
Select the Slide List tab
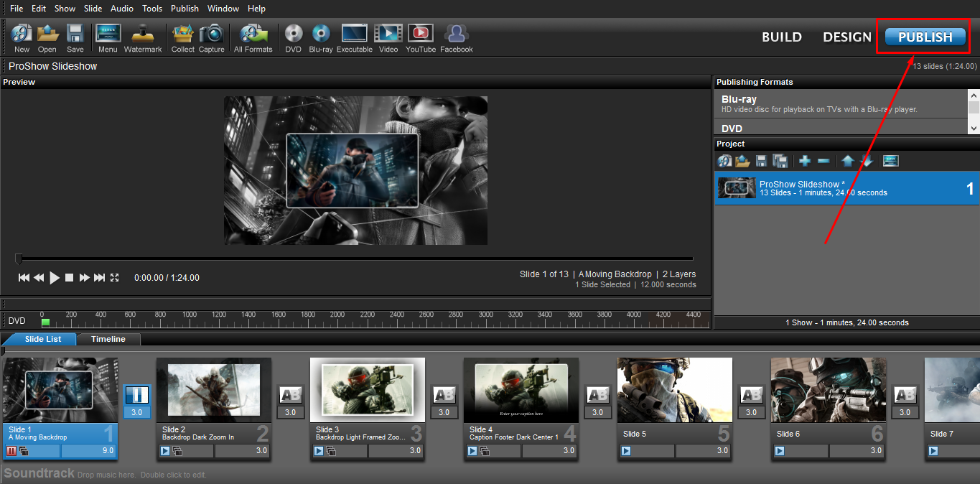[x=43, y=339]
